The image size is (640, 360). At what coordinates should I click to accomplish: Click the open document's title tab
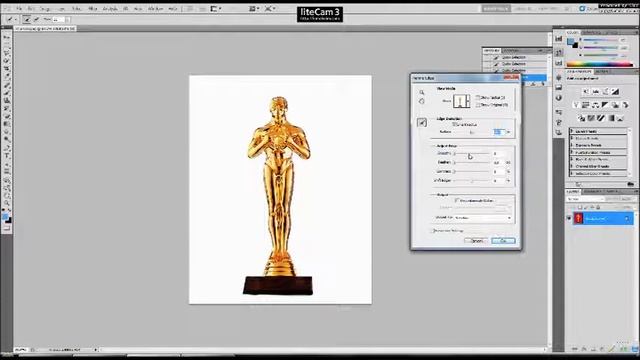(45, 29)
